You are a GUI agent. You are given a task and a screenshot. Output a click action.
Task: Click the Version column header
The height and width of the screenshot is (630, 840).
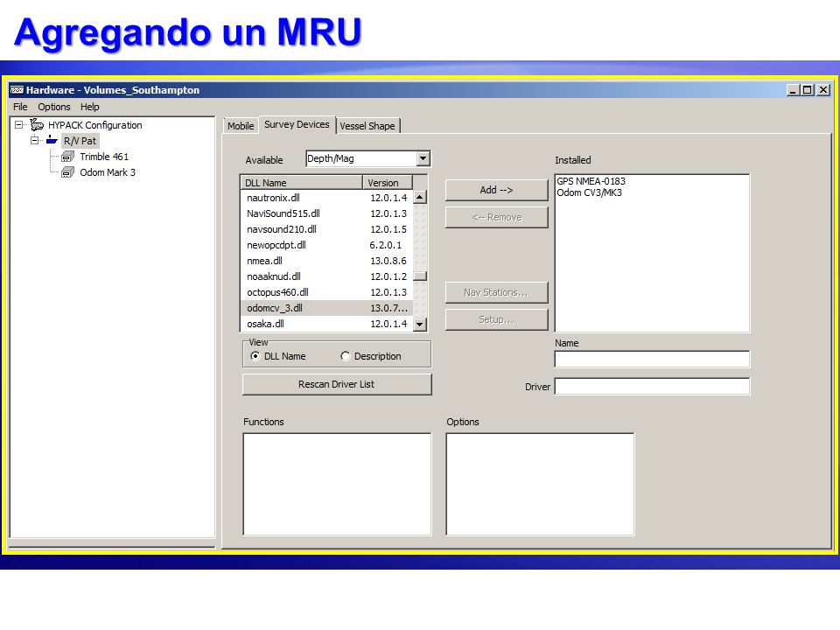[388, 183]
